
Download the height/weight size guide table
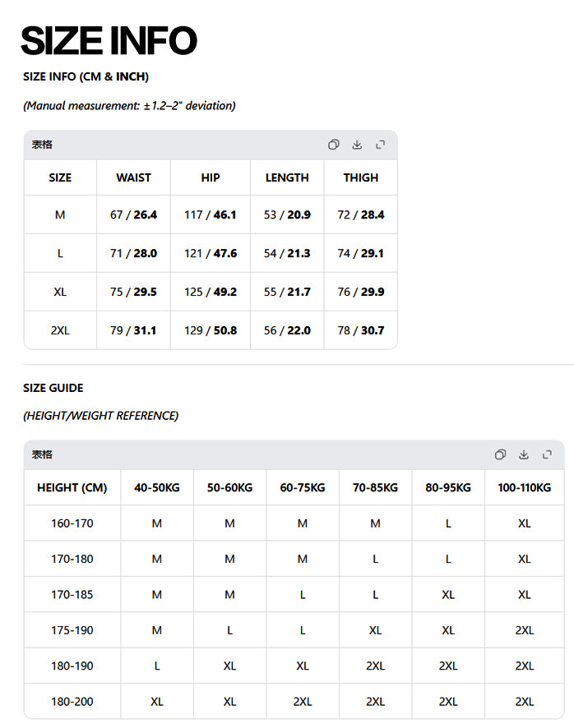[x=524, y=454]
